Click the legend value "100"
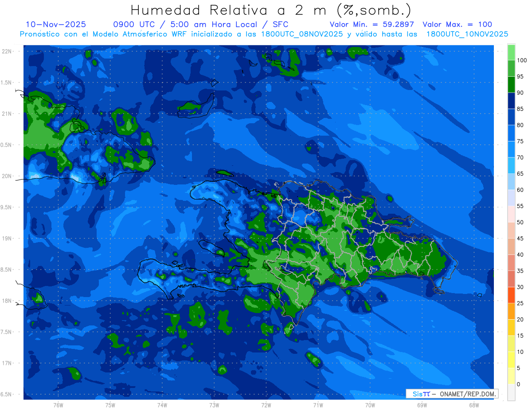The image size is (532, 411). click(521, 60)
